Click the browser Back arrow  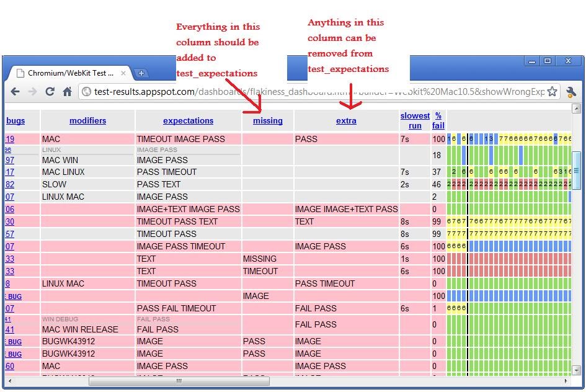click(16, 92)
